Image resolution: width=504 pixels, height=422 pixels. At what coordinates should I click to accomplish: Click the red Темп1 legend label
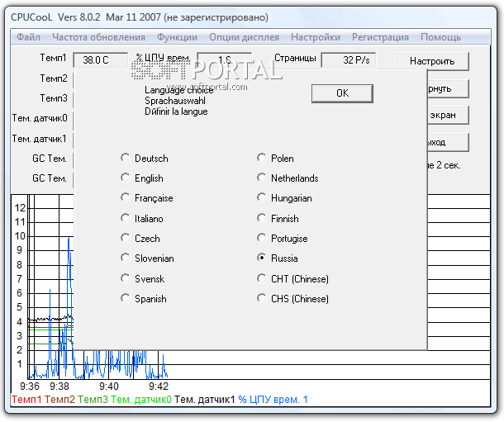pos(26,400)
